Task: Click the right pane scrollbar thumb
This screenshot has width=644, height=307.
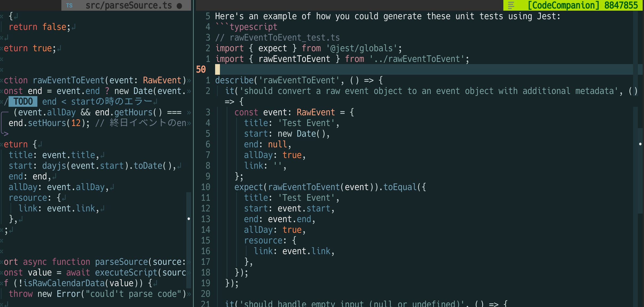Action: (640, 171)
